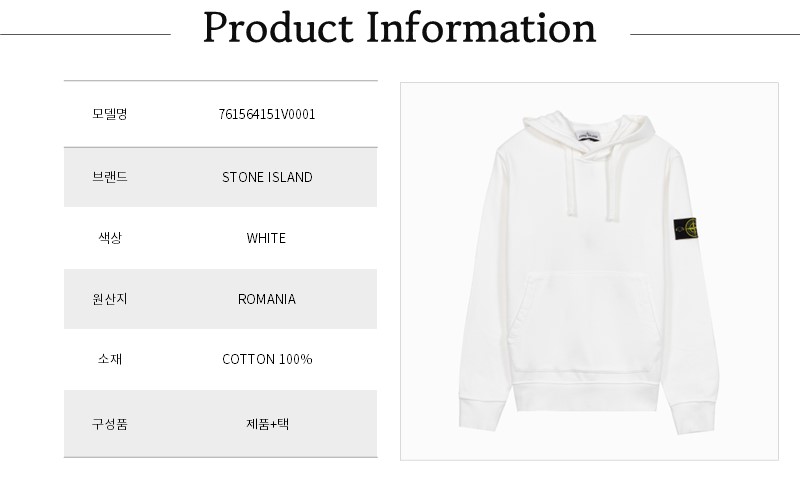Viewport: 800px width, 491px height.
Task: Click the 브랜드 row label
Action: (109, 177)
